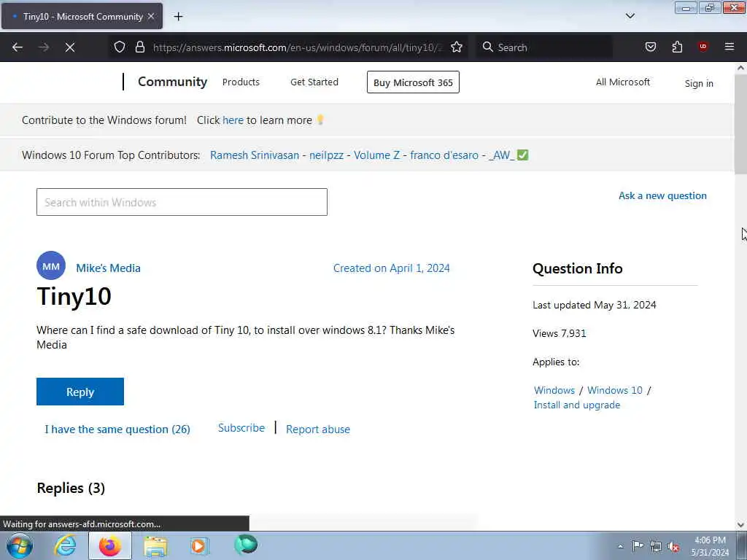Launch Internet Explorer from the taskbar
747x560 pixels.
pos(65,545)
